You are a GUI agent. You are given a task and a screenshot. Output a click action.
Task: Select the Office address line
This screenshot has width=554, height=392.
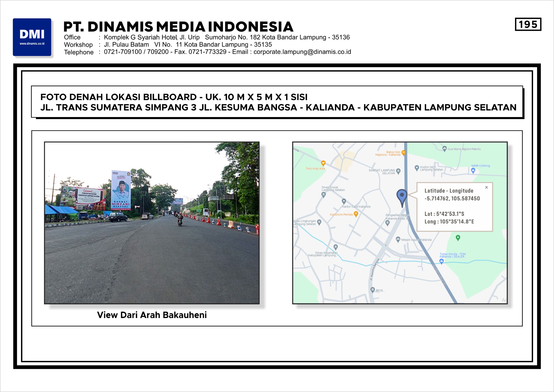click(207, 37)
